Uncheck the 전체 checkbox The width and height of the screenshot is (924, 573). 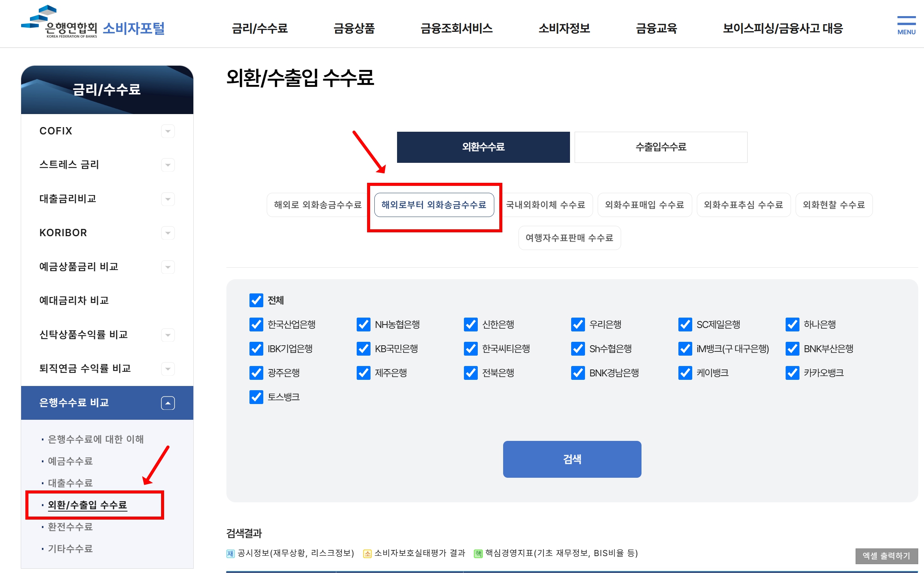(x=256, y=300)
